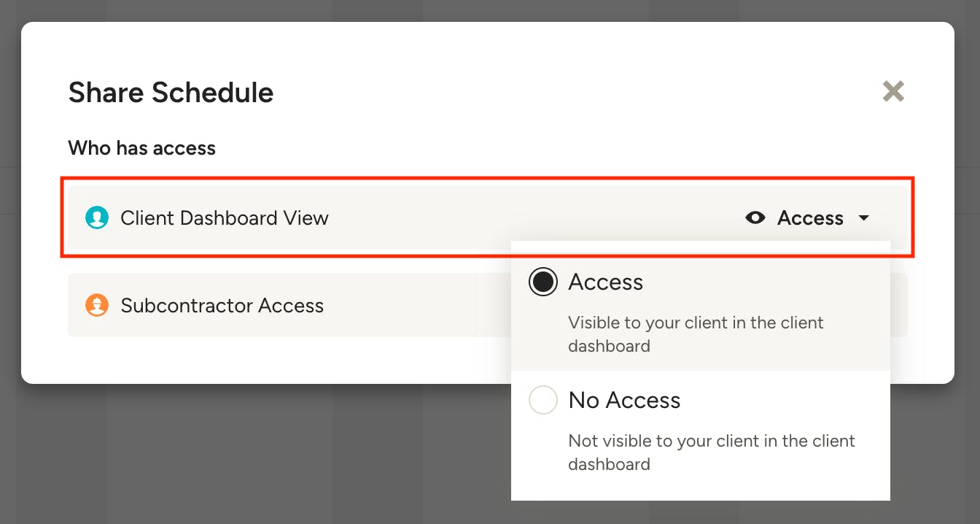The image size is (980, 524).
Task: Click the teal Client Dashboard user icon
Action: (97, 217)
